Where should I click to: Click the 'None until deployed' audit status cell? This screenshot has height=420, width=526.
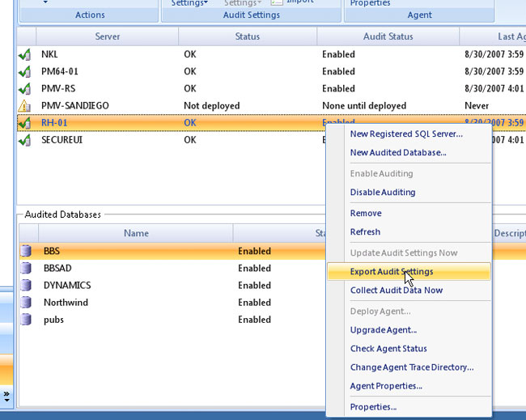[x=364, y=106]
